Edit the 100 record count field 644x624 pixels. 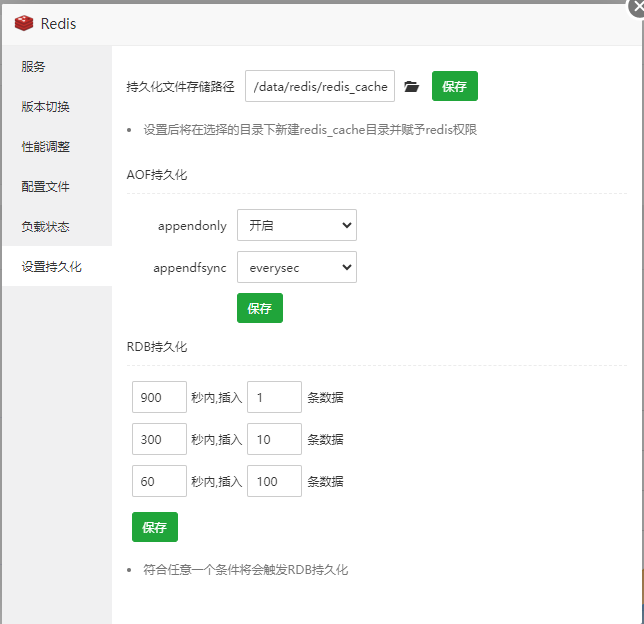tap(274, 481)
